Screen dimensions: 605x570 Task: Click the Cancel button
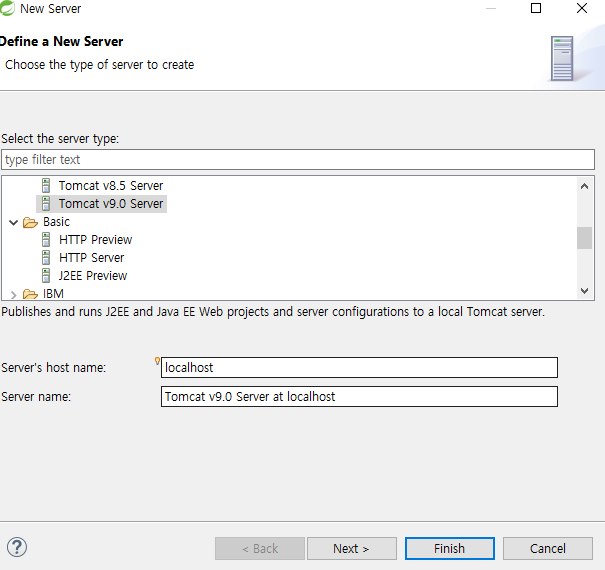click(548, 548)
